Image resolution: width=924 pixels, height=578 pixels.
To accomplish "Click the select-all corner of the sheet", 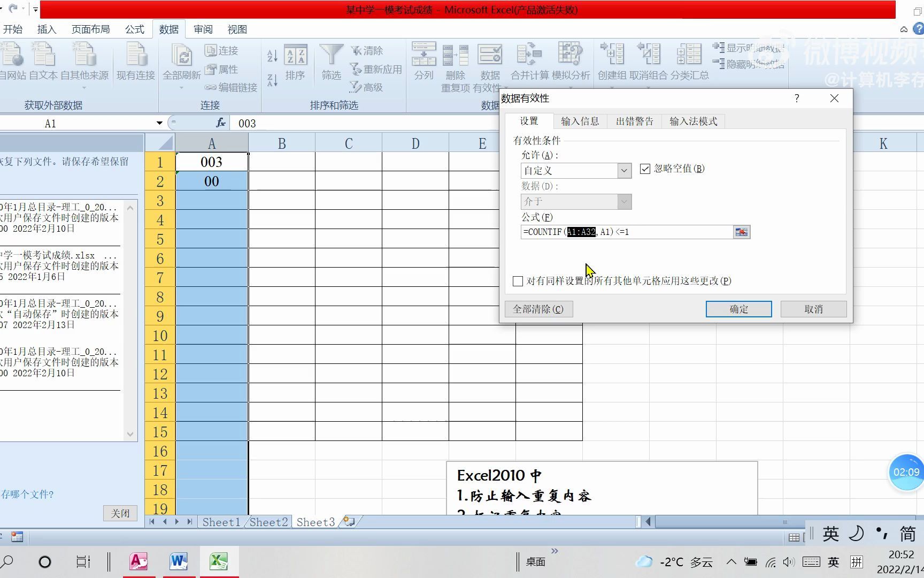I will tap(160, 143).
